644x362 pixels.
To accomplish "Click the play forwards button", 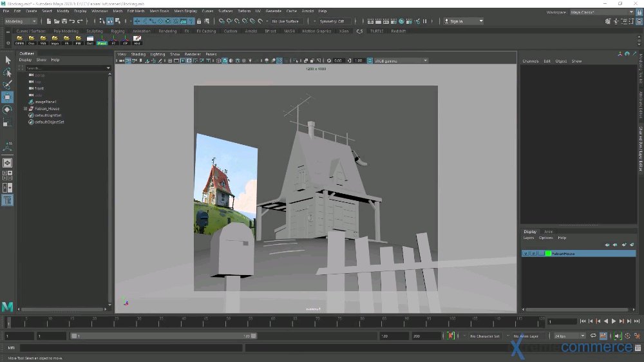I will pos(614,321).
